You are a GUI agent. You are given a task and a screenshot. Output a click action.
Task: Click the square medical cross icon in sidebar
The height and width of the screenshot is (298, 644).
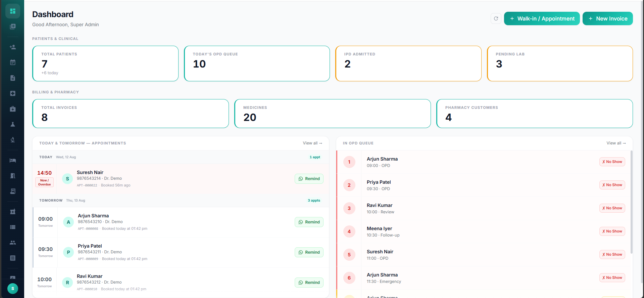(x=13, y=93)
